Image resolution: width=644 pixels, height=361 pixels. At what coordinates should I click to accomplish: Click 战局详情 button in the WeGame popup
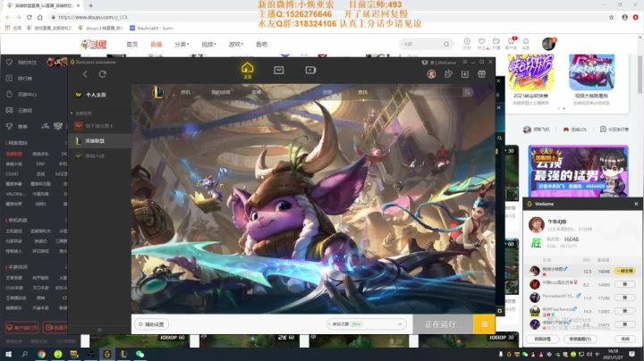click(x=542, y=339)
